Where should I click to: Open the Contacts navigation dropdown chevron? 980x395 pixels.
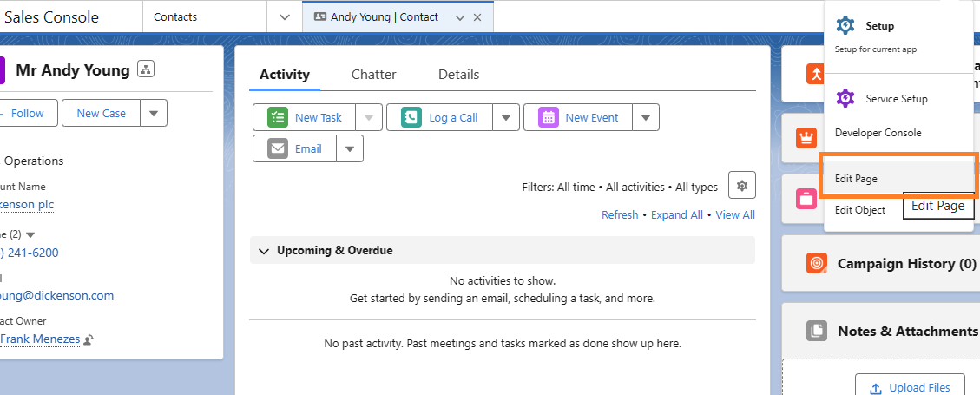285,16
